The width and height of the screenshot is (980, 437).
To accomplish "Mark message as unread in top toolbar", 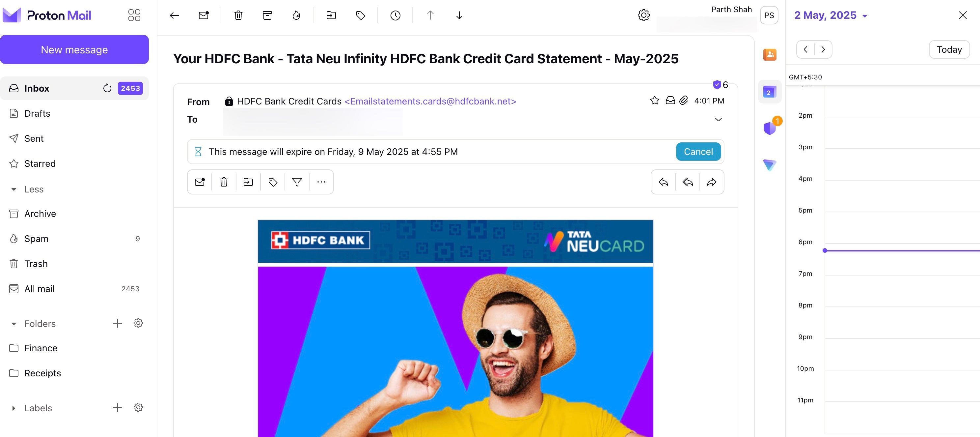I will 204,15.
